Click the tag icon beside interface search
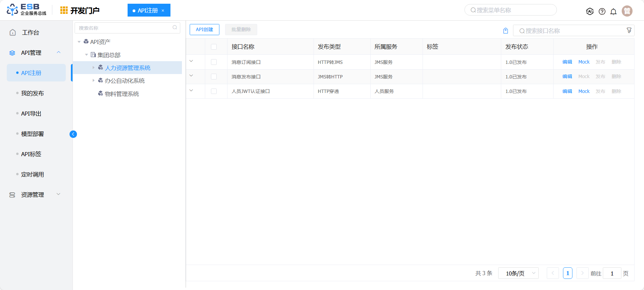 506,31
